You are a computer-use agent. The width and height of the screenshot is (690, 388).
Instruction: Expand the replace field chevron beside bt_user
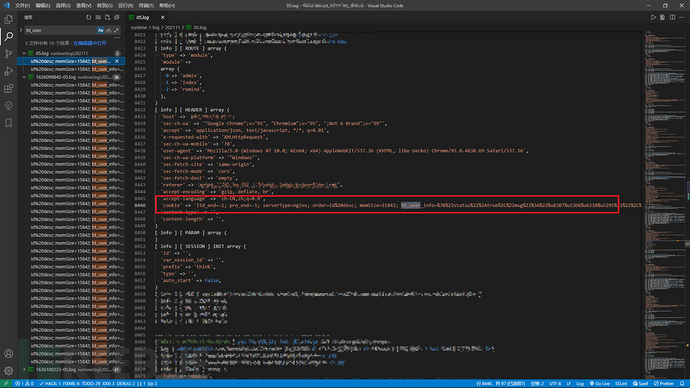click(21, 30)
